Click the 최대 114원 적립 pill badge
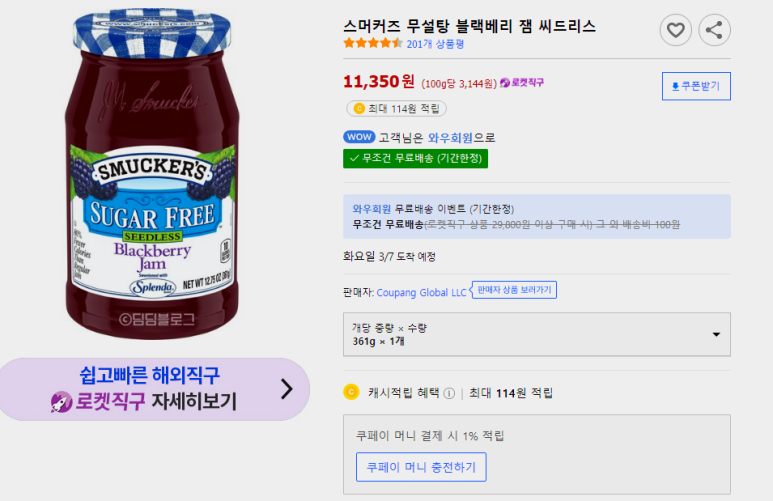The height and width of the screenshot is (501, 773). 396,108
